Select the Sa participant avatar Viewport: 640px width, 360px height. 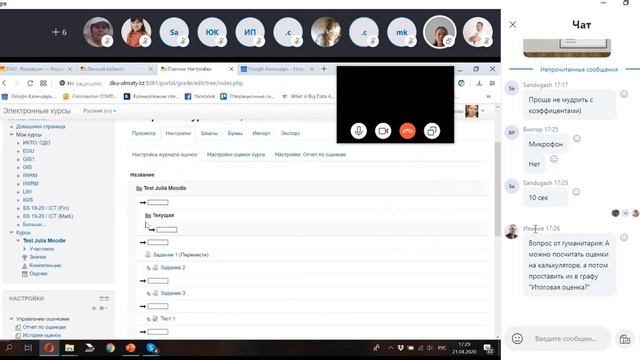tap(174, 32)
